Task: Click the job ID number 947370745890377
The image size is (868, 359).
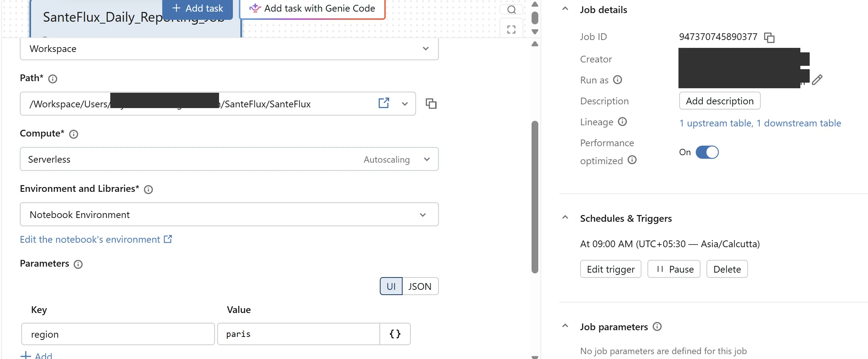Action: coord(718,37)
